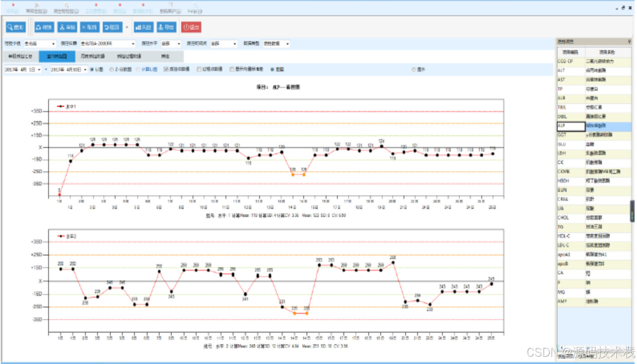The width and height of the screenshot is (637, 364).
Task: Check the unchecked checkbox right after the checked one
Action: [199, 70]
